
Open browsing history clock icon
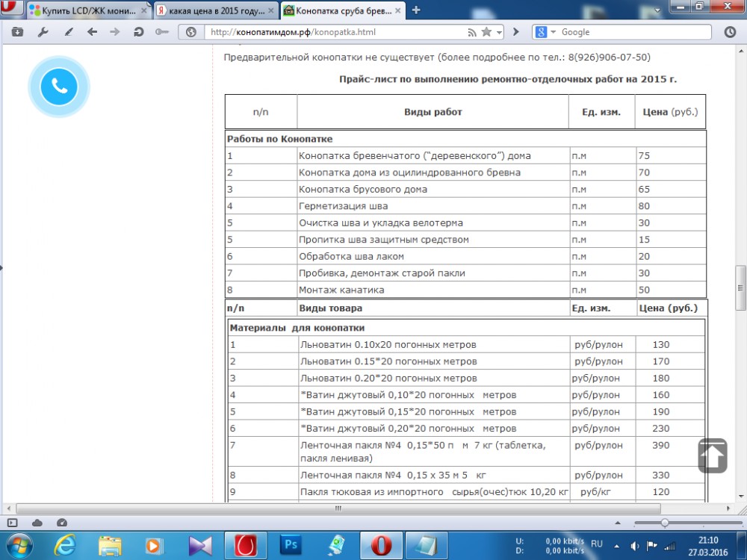pos(730,32)
